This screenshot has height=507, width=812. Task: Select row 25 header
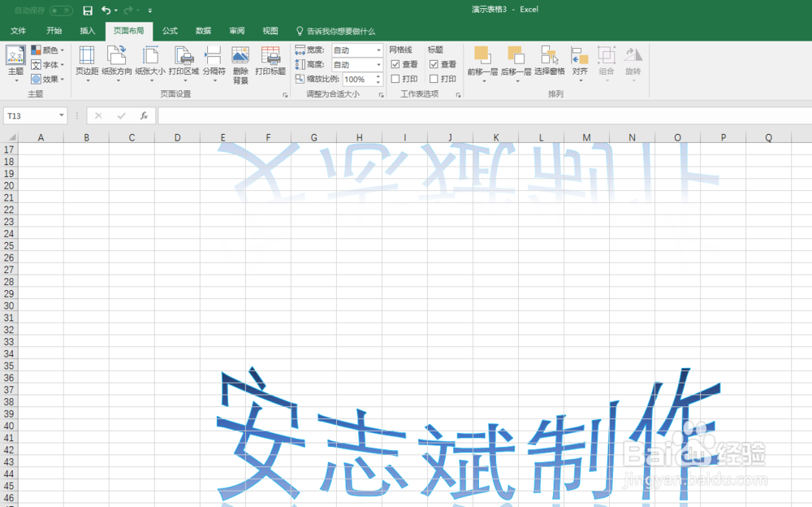(x=9, y=245)
